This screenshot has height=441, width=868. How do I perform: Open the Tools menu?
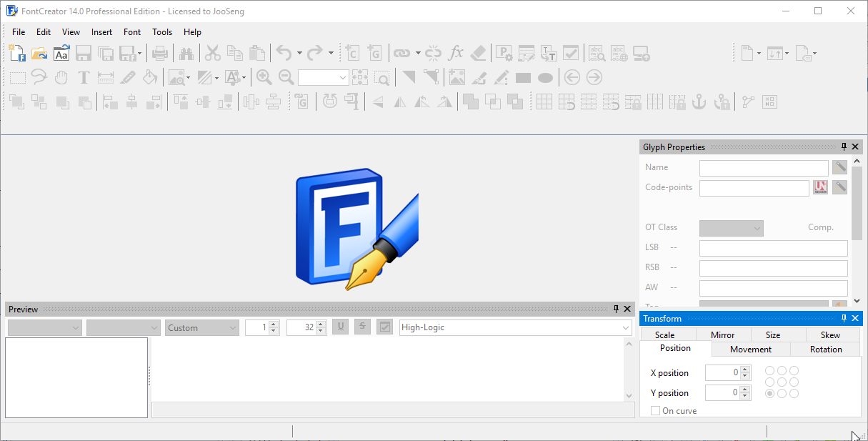click(x=162, y=32)
